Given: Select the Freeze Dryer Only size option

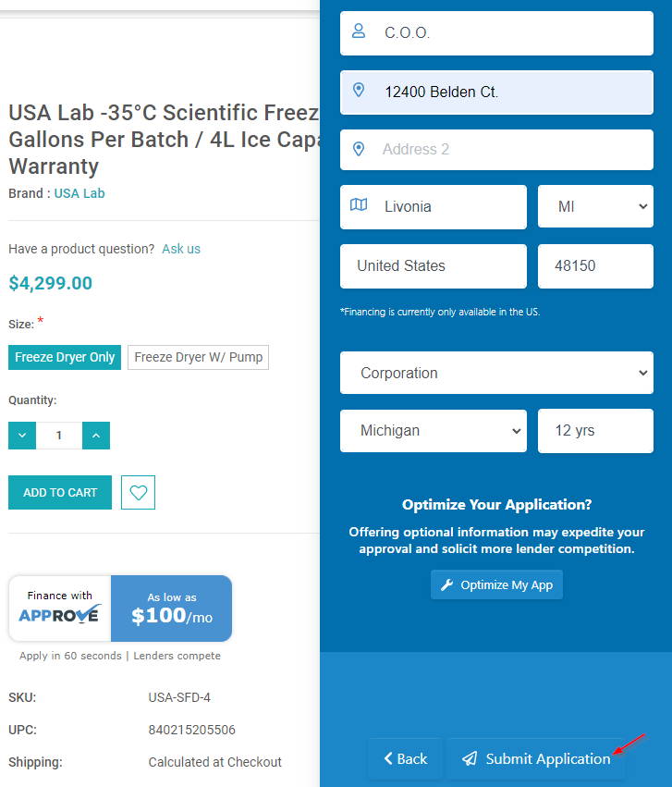Looking at the screenshot, I should tap(65, 357).
